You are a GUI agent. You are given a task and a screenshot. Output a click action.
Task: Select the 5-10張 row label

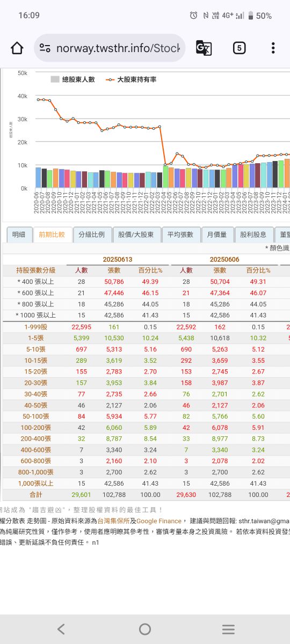point(35,349)
